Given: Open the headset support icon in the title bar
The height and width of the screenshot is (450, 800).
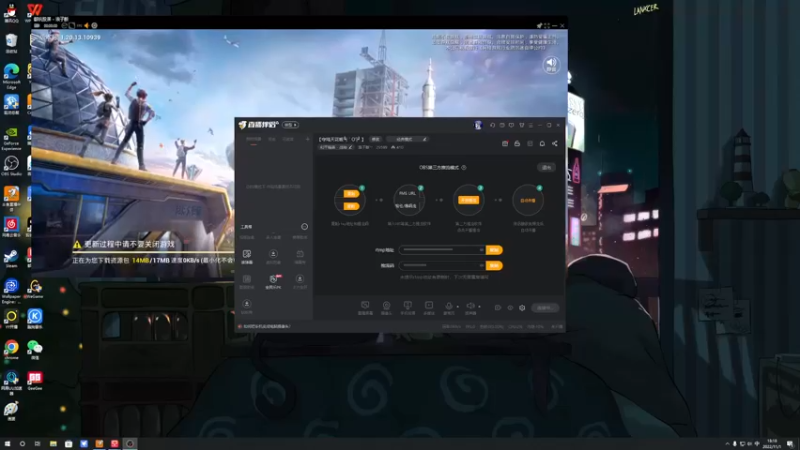Looking at the screenshot, I should coord(492,125).
